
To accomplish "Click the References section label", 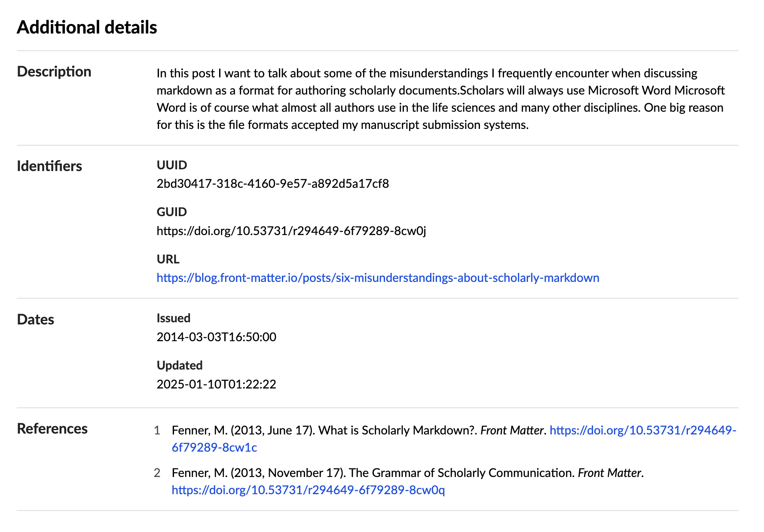I will [x=52, y=429].
